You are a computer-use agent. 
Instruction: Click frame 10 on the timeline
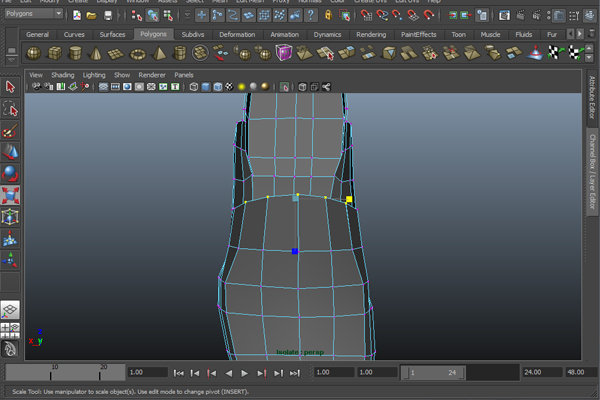pyautogui.click(x=51, y=372)
